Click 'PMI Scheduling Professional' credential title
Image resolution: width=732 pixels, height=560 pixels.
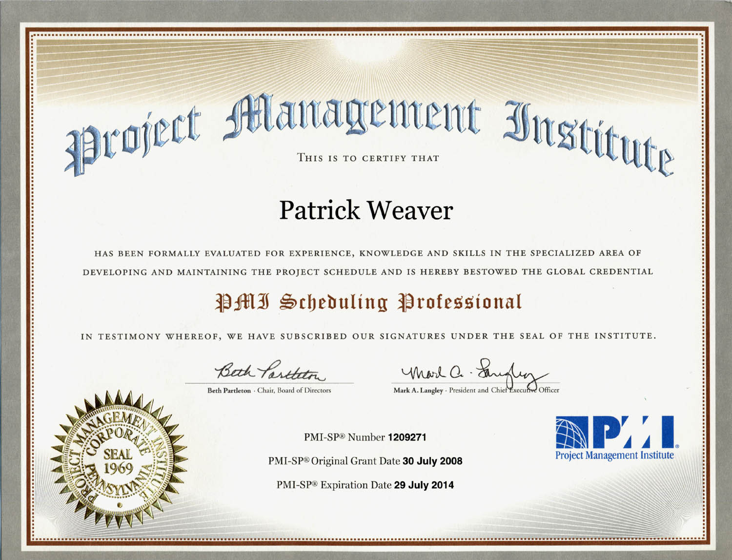tap(369, 303)
